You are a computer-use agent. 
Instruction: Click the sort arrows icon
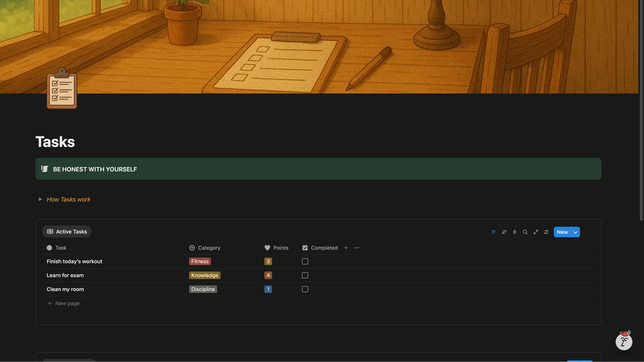(x=504, y=232)
